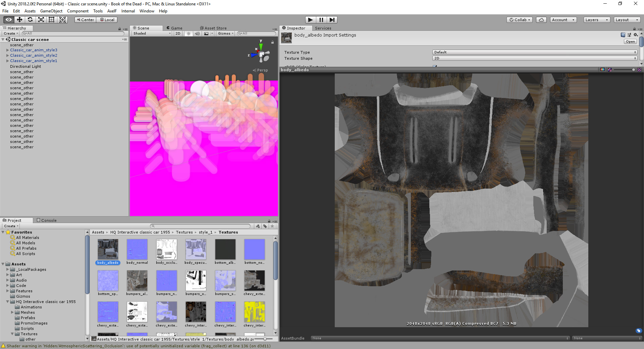
Task: Select the Hand pan tool
Action: [8, 20]
